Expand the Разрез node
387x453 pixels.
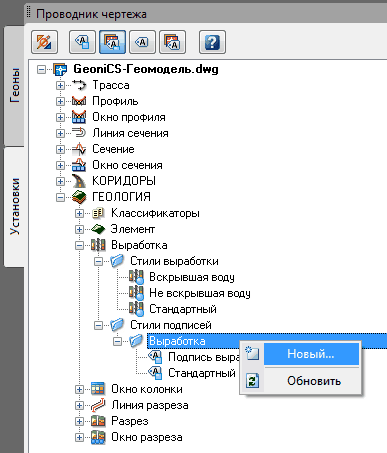79,421
